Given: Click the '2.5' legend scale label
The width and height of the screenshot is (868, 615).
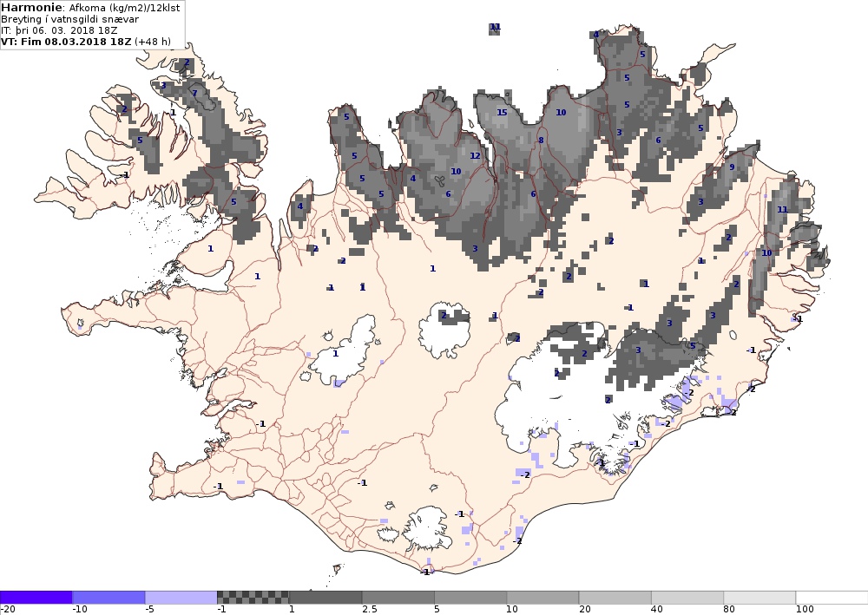Looking at the screenshot, I should pyautogui.click(x=370, y=610).
